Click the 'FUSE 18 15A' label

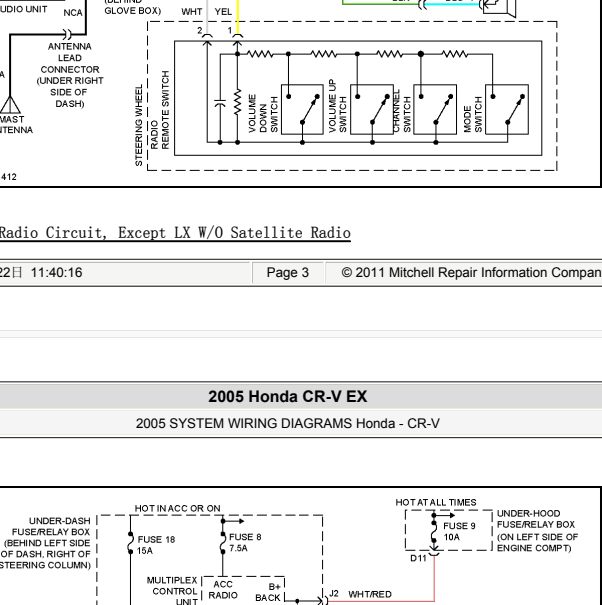click(x=156, y=545)
